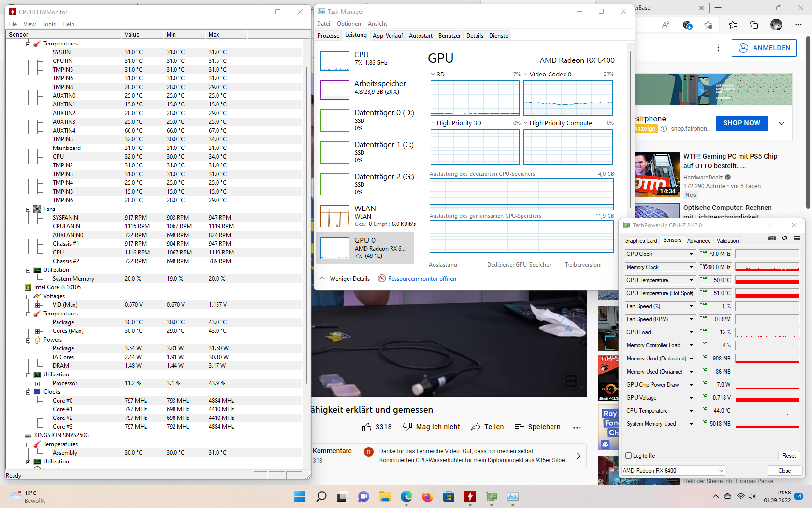Open Ressourcenmonitor öffnen link
Viewport: 812px width, 508px height.
pos(422,279)
